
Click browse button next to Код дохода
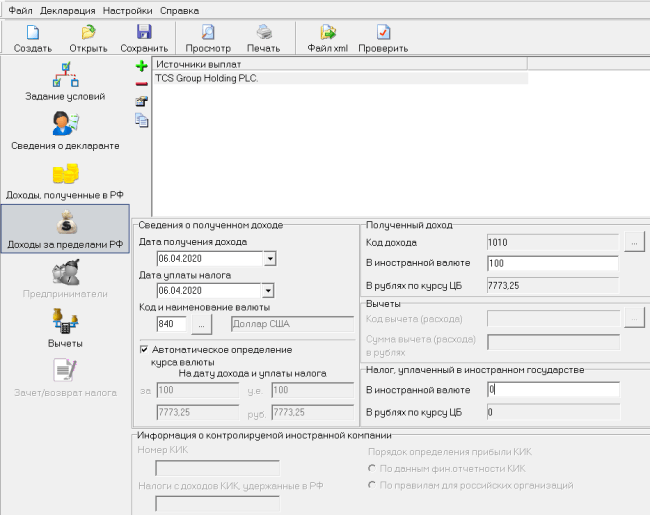(x=634, y=242)
